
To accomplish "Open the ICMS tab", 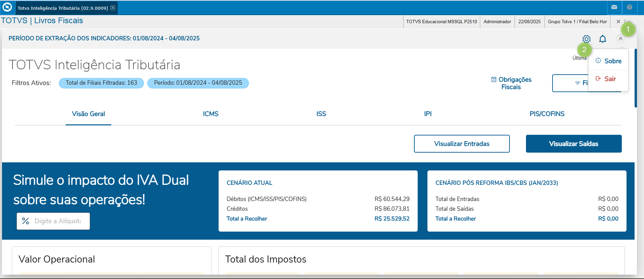I will (211, 114).
